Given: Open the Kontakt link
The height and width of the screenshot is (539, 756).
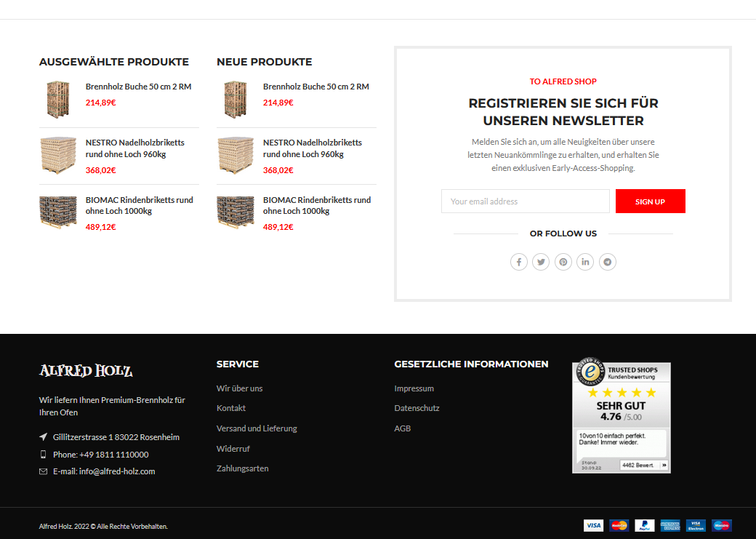Looking at the screenshot, I should point(231,408).
